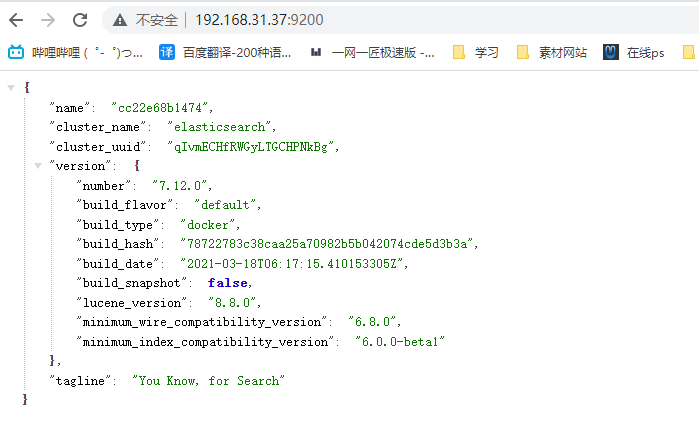Open the 哔哩哔哩 bookmark
Viewport: 699px width, 429px height.
(75, 53)
